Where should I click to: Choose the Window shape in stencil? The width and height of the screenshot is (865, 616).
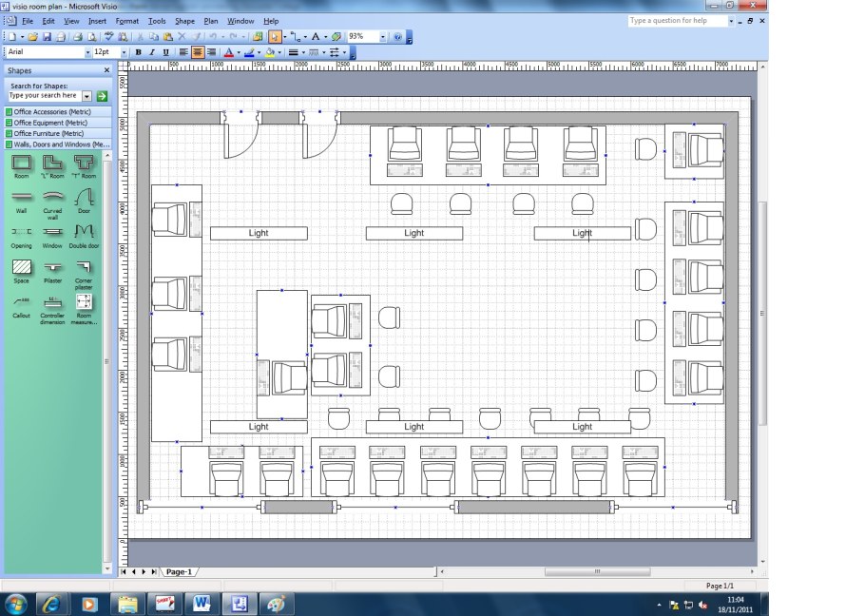click(x=52, y=232)
